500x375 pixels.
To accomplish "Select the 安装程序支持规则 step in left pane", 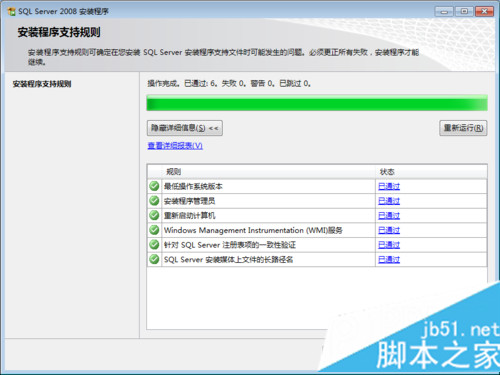I will tap(42, 84).
